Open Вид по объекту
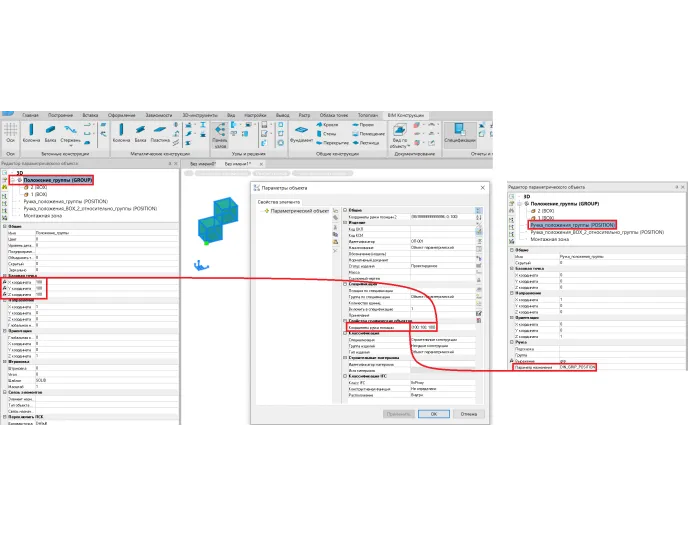This screenshot has width=688, height=537. (399, 135)
